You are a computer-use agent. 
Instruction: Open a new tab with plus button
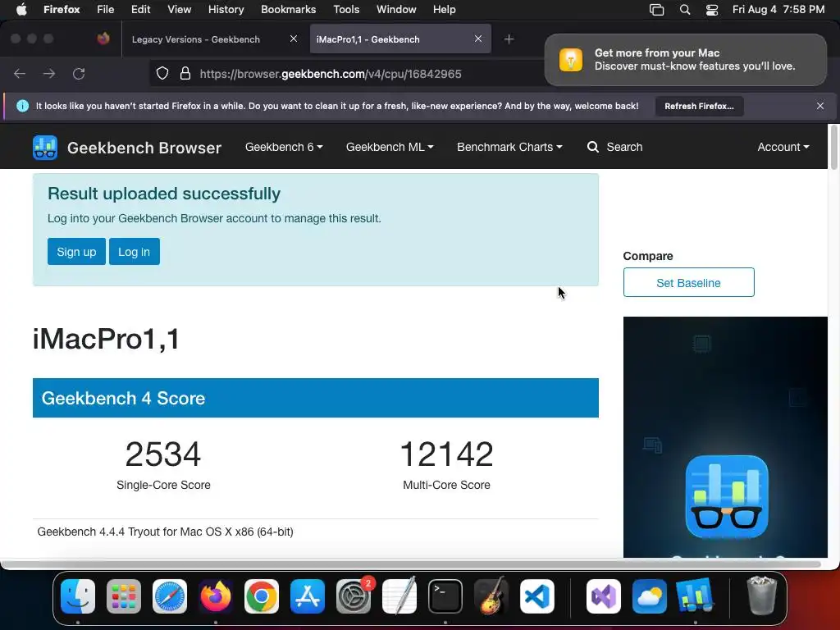tap(509, 39)
